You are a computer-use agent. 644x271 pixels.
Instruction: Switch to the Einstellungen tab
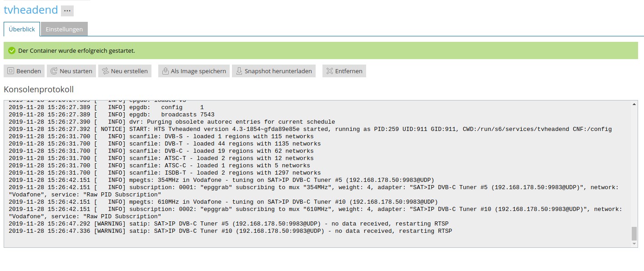64,29
